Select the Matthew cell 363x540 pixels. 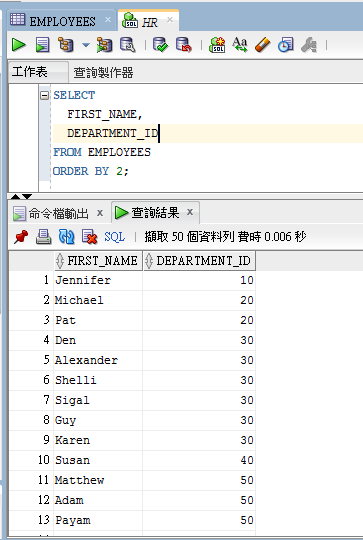pos(98,480)
